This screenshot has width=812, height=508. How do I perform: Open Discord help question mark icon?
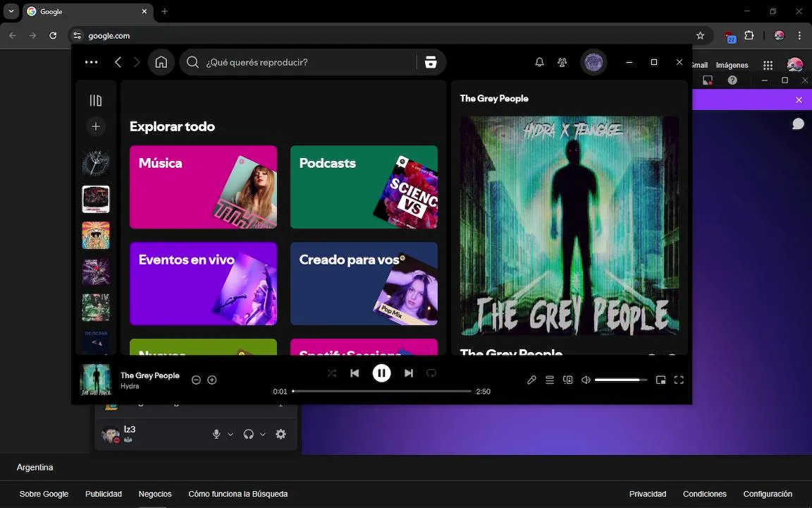tap(732, 80)
